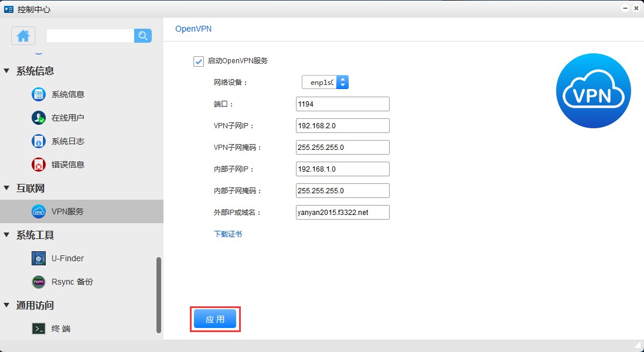
Task: Click the 应用 apply button
Action: point(214,319)
